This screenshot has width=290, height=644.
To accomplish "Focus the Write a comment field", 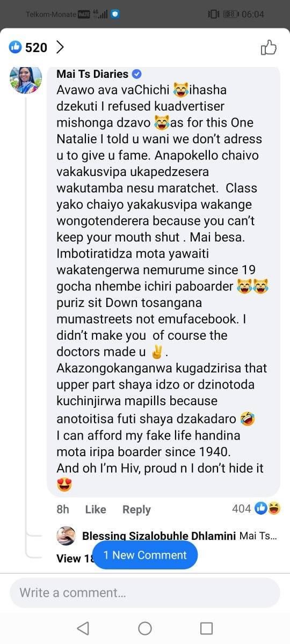I will [145, 592].
